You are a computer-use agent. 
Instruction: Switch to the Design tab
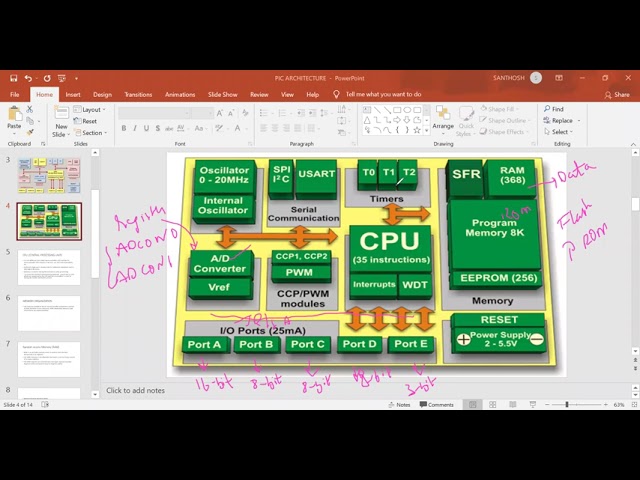[102, 94]
